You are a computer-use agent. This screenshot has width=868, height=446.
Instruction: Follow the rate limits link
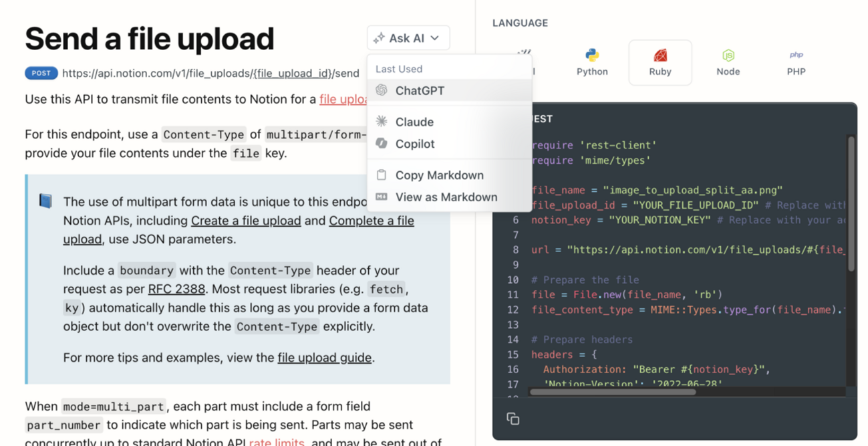(x=277, y=443)
